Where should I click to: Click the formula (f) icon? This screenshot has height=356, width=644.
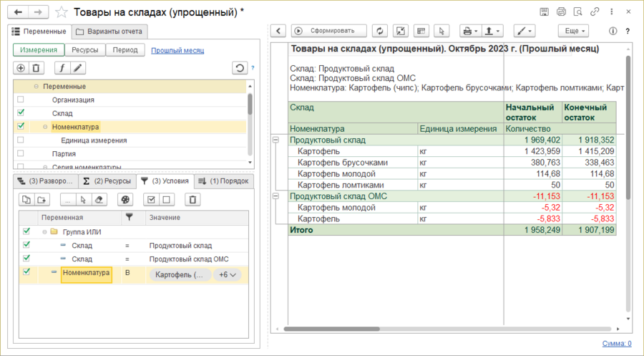[62, 68]
